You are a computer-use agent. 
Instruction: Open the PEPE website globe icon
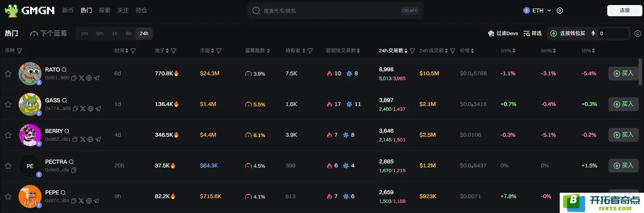(x=89, y=201)
